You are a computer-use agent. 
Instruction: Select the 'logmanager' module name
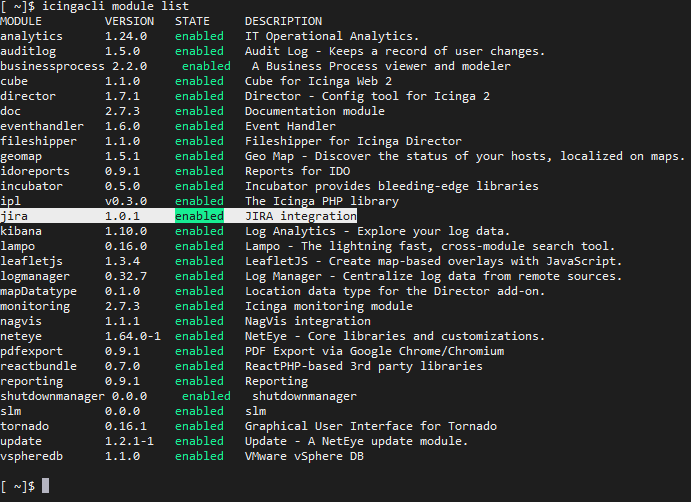tap(35, 276)
